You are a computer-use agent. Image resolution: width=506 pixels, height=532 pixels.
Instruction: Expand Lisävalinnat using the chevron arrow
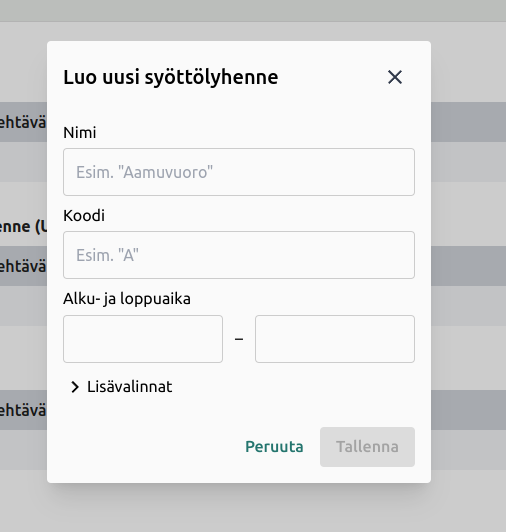click(75, 387)
